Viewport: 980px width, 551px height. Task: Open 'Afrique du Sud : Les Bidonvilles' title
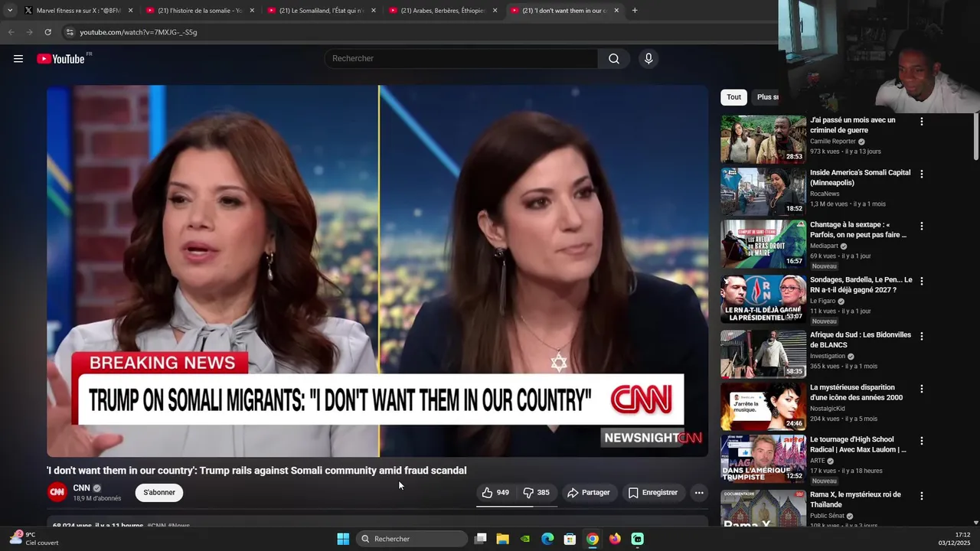(x=861, y=340)
